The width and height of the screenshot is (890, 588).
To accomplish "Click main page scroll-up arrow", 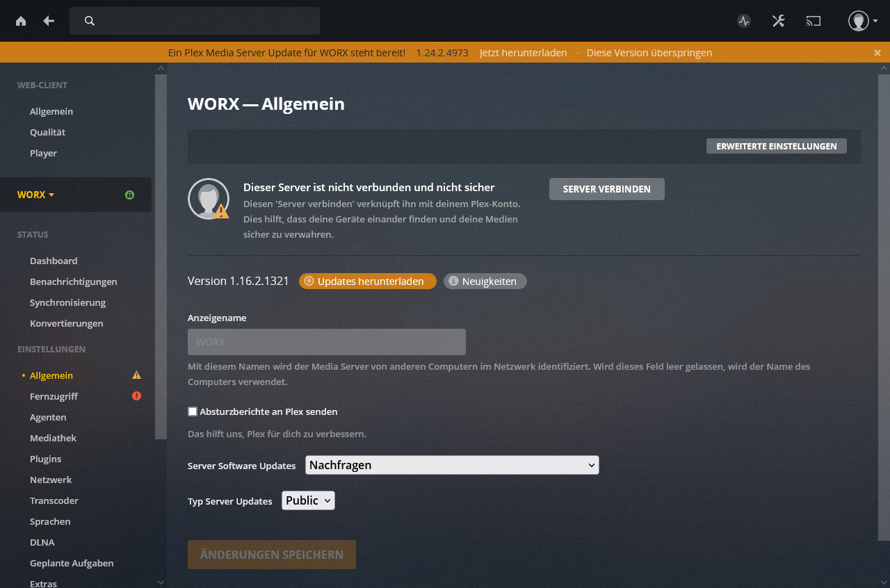I will pos(884,68).
